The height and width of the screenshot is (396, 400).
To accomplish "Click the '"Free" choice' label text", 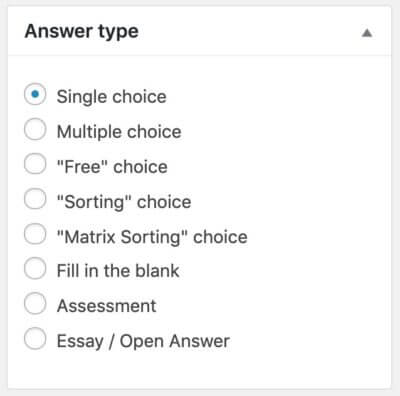I will coord(112,166).
